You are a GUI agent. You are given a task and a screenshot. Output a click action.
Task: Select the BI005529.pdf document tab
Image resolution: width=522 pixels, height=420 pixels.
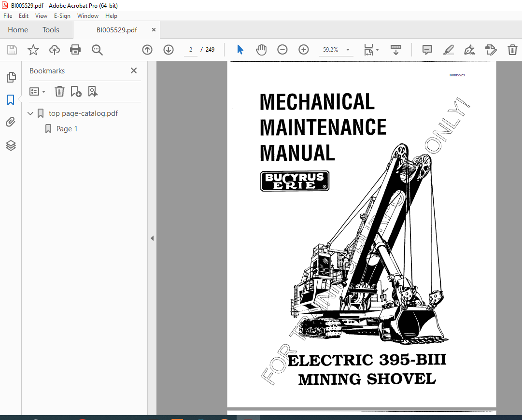click(x=116, y=30)
